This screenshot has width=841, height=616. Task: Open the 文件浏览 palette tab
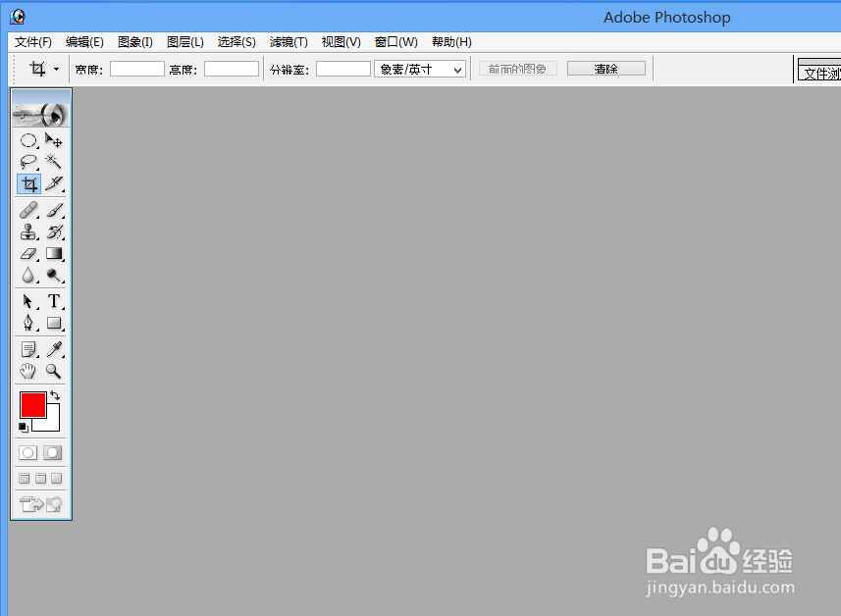(819, 73)
